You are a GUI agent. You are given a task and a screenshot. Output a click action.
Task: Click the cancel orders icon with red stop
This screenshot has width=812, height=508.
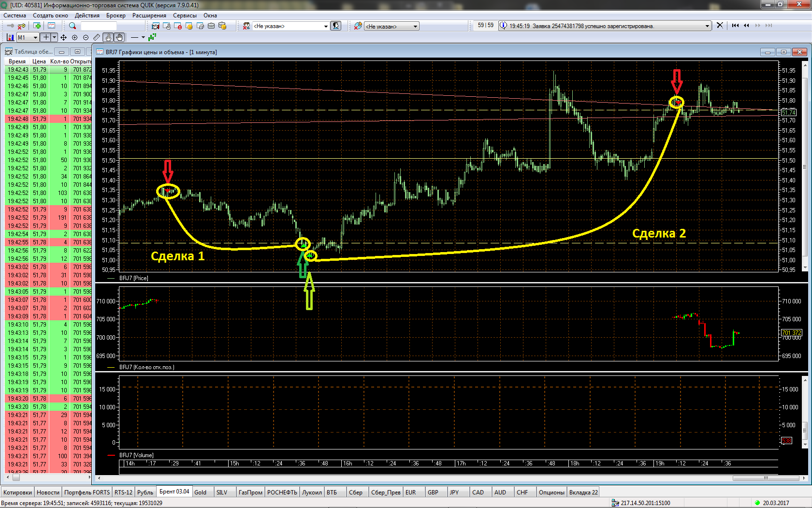pyautogui.click(x=178, y=26)
